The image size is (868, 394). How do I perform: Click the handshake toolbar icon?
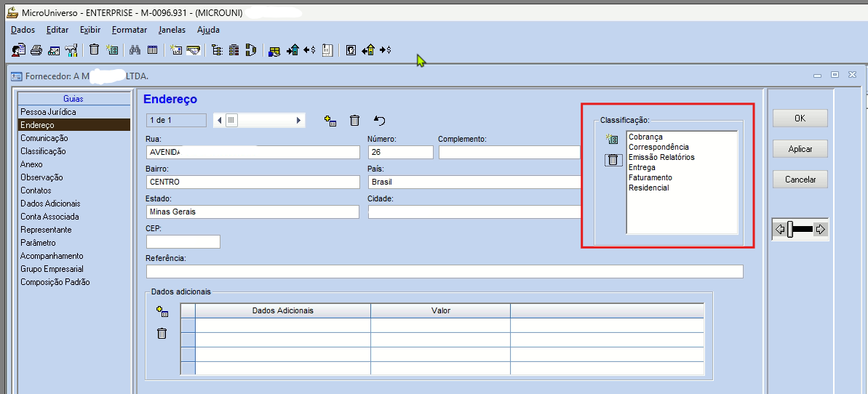click(193, 50)
